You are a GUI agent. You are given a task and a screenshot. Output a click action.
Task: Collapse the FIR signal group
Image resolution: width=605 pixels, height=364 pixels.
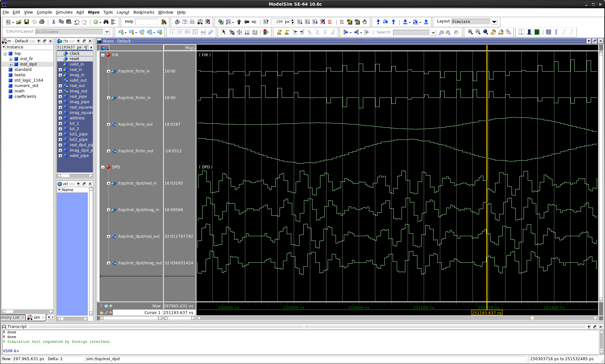103,55
